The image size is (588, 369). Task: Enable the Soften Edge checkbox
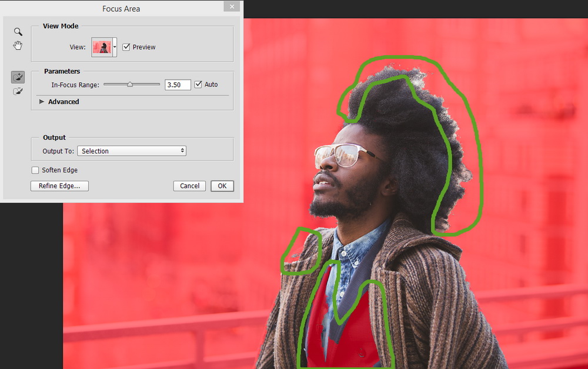[x=35, y=170]
